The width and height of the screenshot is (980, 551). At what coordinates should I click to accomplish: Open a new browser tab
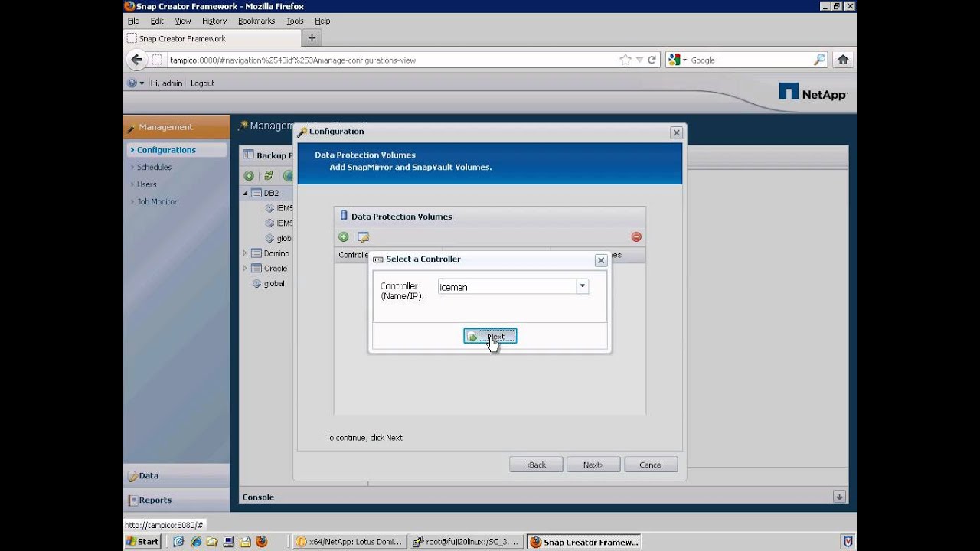pos(312,38)
